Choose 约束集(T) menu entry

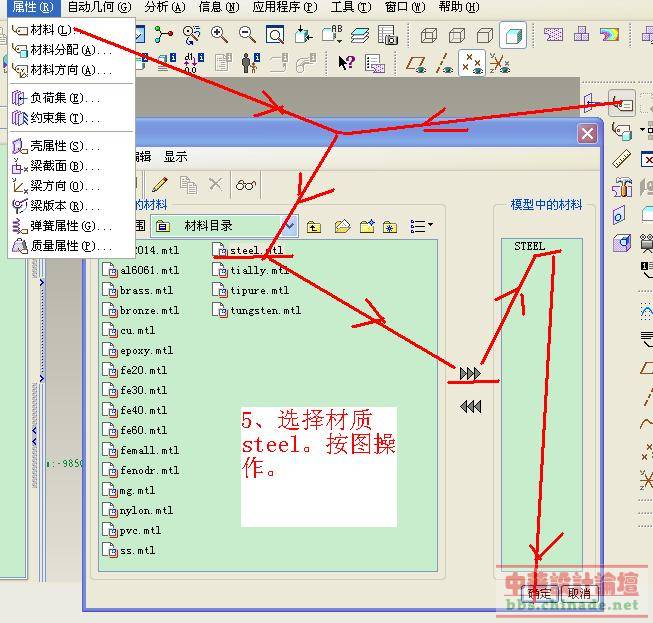coord(71,118)
